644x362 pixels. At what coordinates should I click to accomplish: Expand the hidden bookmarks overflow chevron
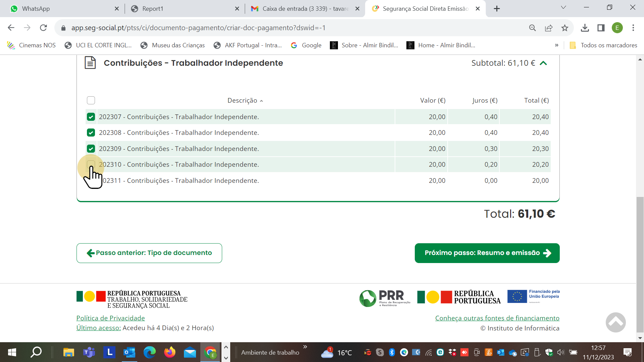[x=556, y=45]
